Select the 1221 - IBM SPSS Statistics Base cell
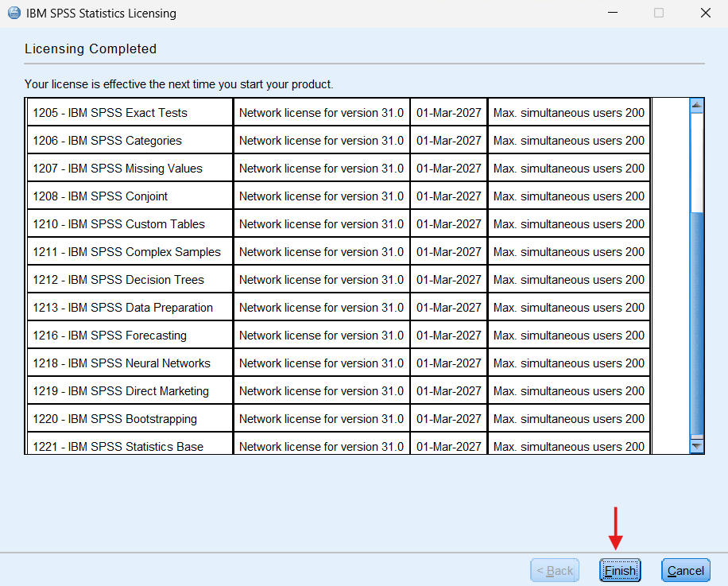Image resolution: width=728 pixels, height=586 pixels. 130,444
